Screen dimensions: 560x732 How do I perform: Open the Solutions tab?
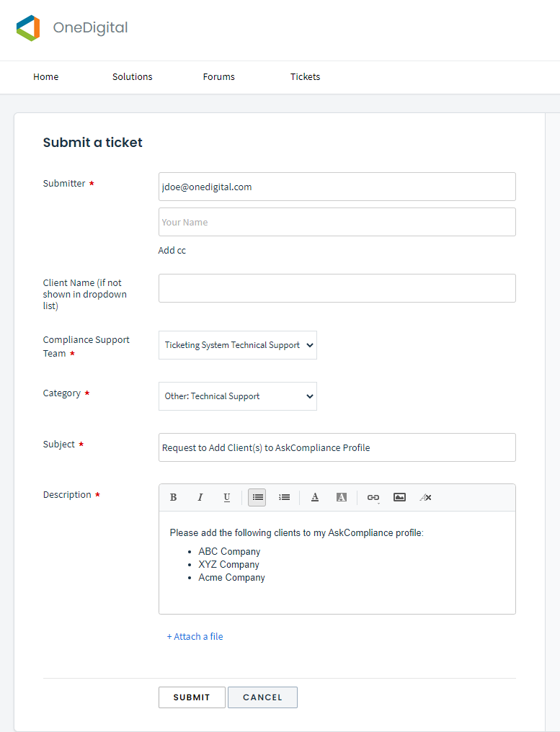point(132,76)
